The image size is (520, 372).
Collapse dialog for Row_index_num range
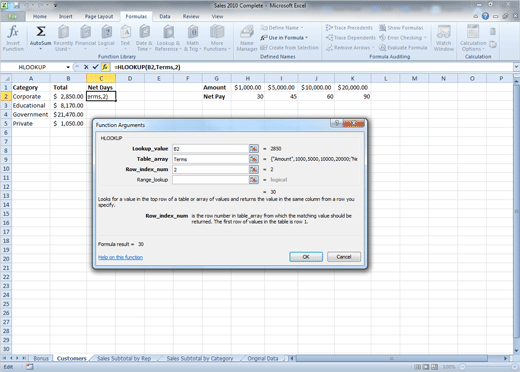coord(254,169)
